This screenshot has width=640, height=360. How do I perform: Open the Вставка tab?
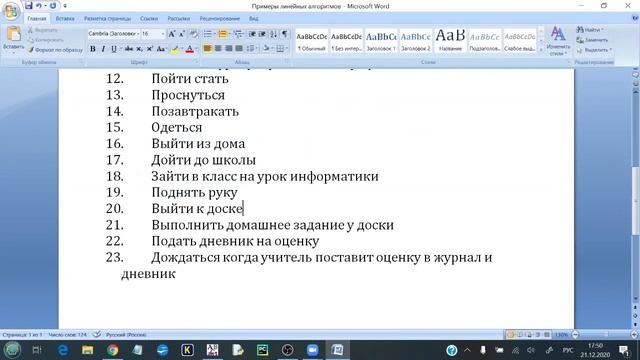65,18
